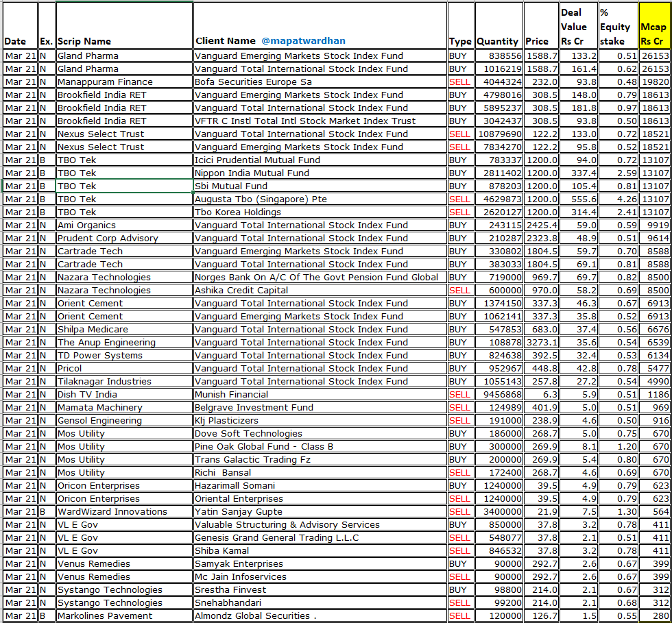Click the Samyak Enterprises cell
Image resolution: width=672 pixels, height=623 pixels.
click(320, 563)
